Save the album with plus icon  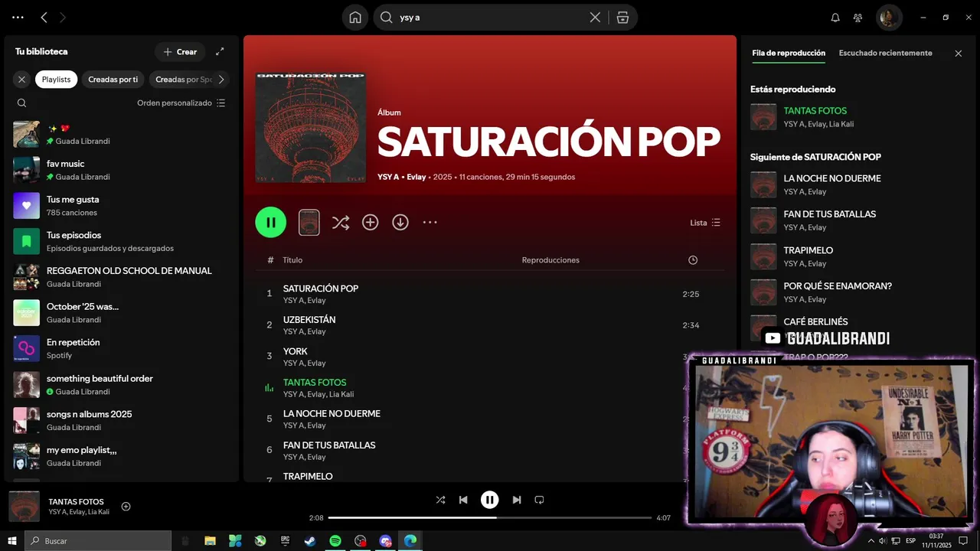tap(371, 222)
